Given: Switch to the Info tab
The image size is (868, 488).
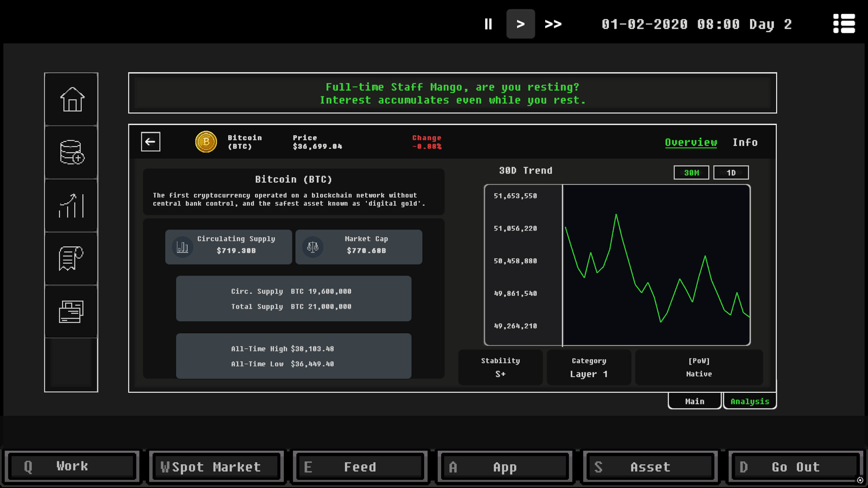Looking at the screenshot, I should point(745,142).
